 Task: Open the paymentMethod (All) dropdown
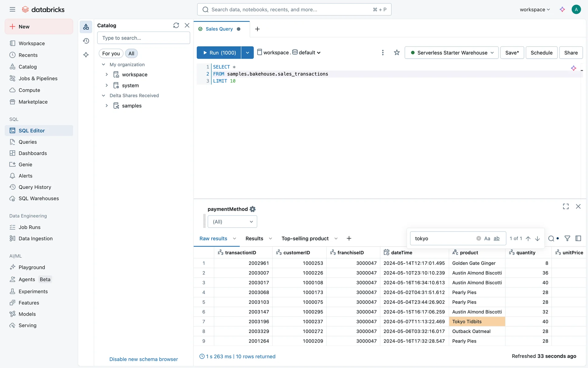tap(232, 222)
